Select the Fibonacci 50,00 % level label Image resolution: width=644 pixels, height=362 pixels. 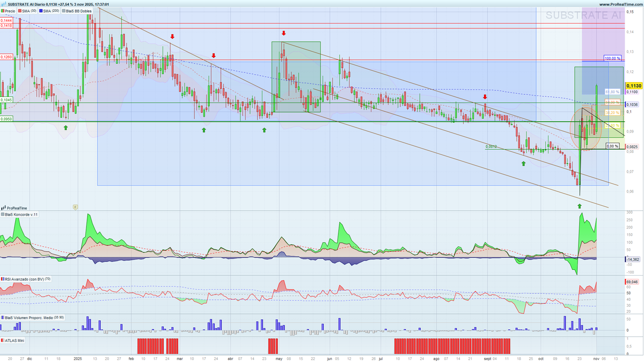(x=613, y=101)
